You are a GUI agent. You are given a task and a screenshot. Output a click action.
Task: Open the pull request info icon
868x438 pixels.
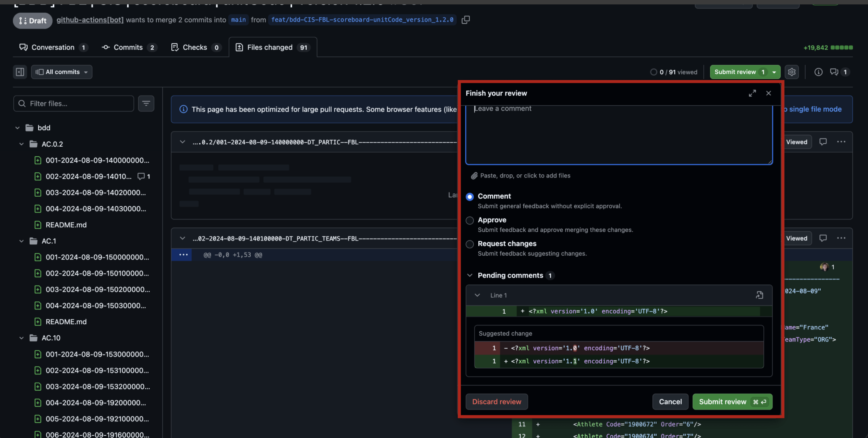[x=818, y=72]
